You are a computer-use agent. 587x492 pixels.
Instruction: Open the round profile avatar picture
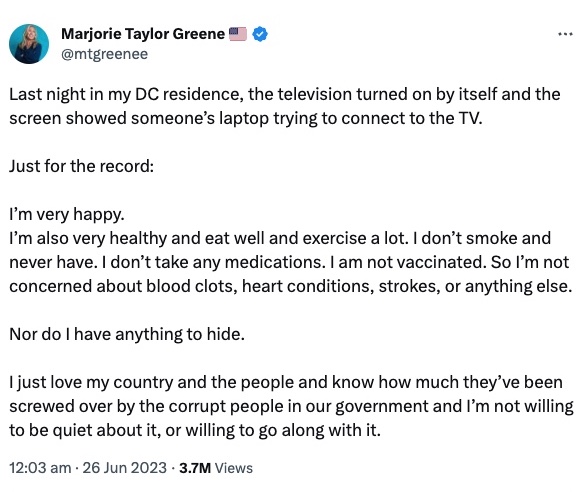[x=29, y=44]
